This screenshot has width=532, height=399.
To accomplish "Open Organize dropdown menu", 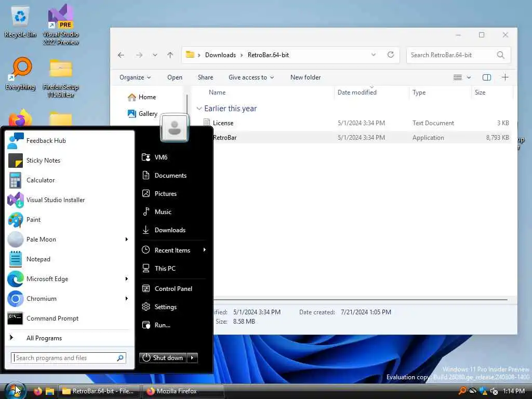I will coord(135,77).
